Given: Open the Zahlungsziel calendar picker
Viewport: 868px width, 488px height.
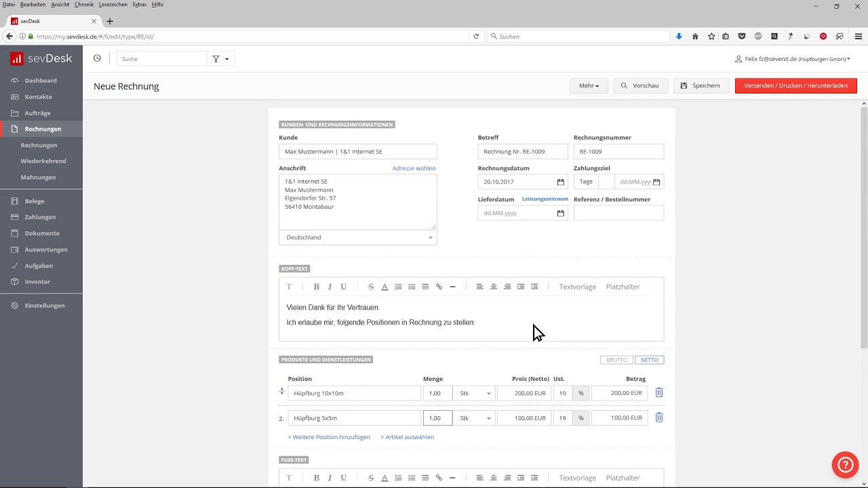Looking at the screenshot, I should [x=656, y=182].
